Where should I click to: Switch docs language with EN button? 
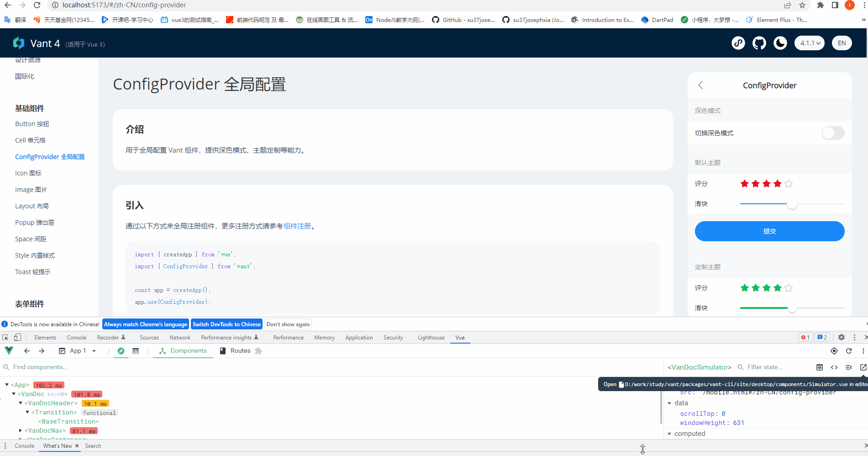click(842, 43)
